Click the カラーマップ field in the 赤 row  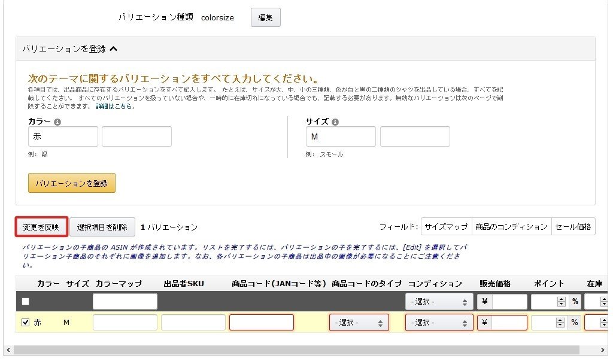pos(125,323)
